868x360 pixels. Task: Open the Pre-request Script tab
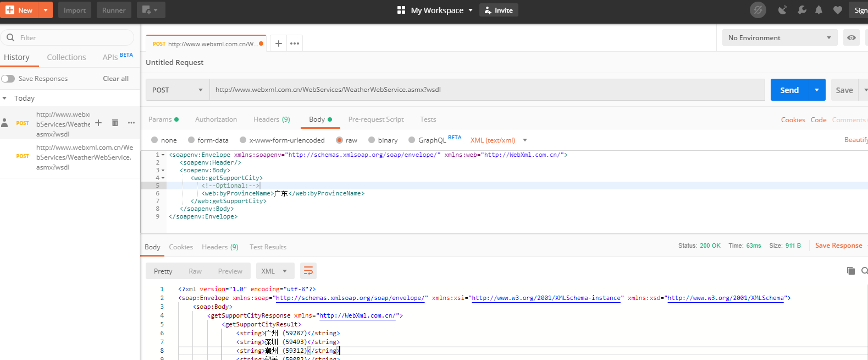click(x=376, y=119)
